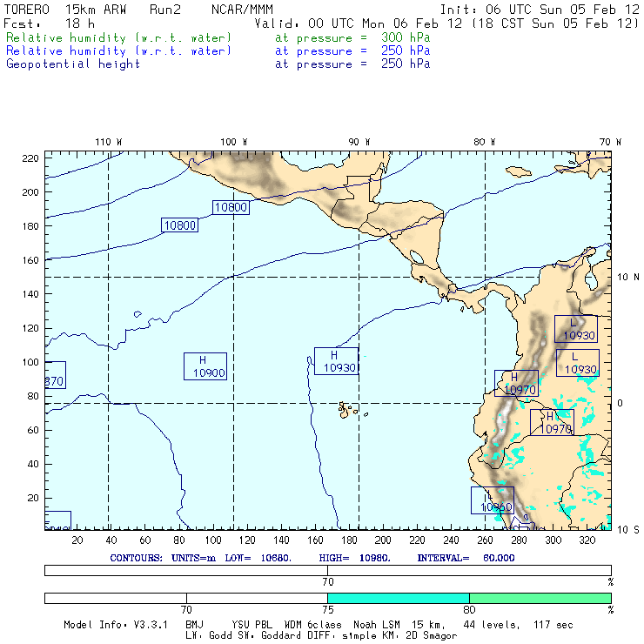The image size is (644, 644).
Task: Click the "WDM 6class" microphysics label
Action: tap(312, 625)
